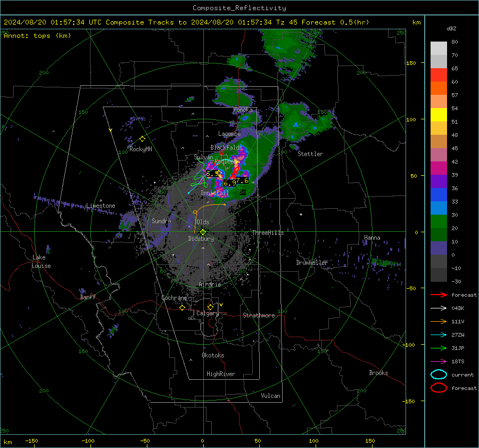Click the 7.6 storm top annotation

click(x=242, y=181)
